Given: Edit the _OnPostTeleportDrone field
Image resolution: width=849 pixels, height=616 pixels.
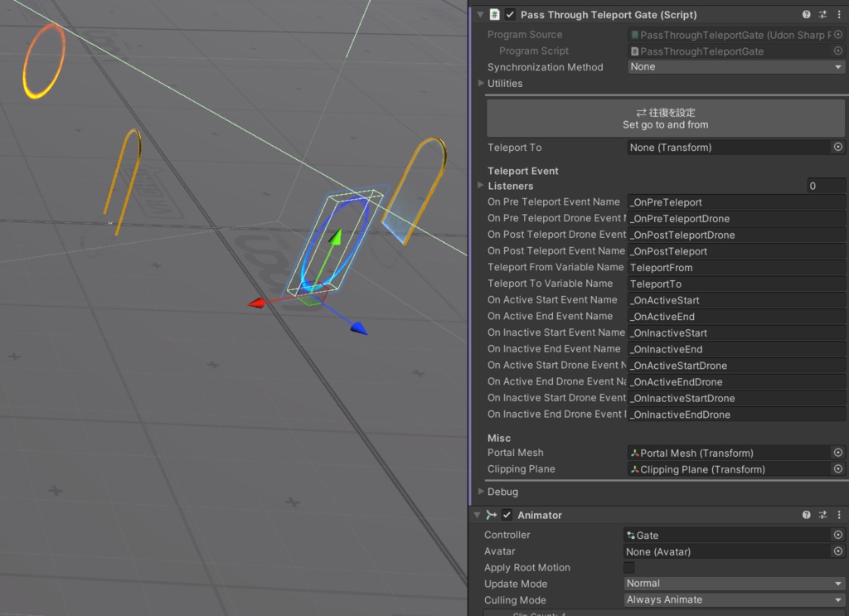Looking at the screenshot, I should click(x=736, y=235).
